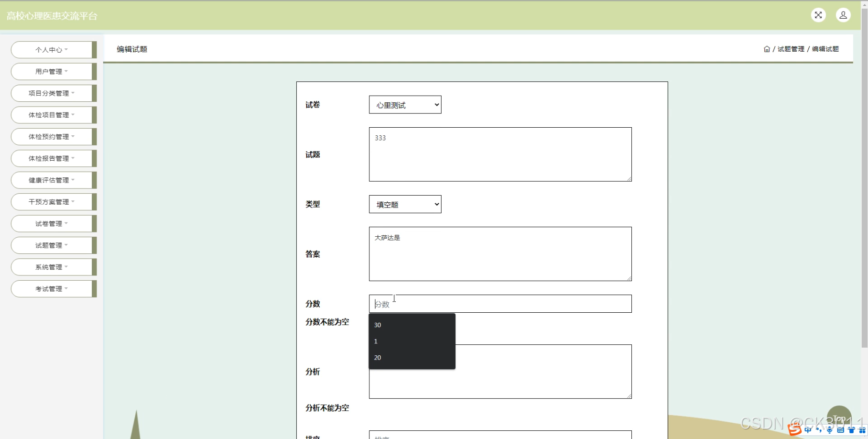
Task: Toggle Sogou Chinese/English mode icon
Action: click(x=808, y=430)
